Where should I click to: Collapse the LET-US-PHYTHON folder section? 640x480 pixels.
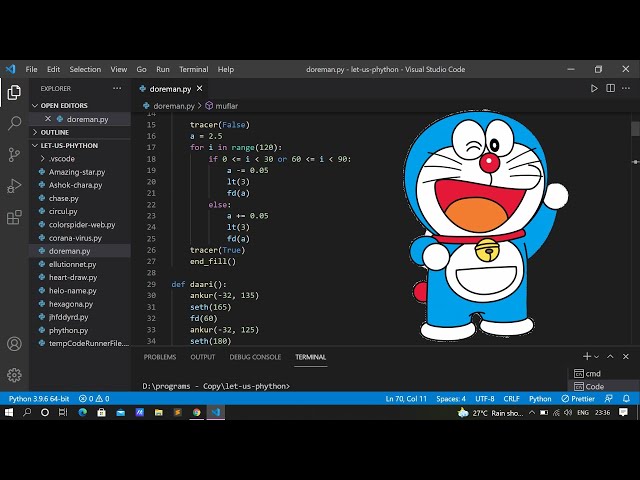click(x=35, y=146)
